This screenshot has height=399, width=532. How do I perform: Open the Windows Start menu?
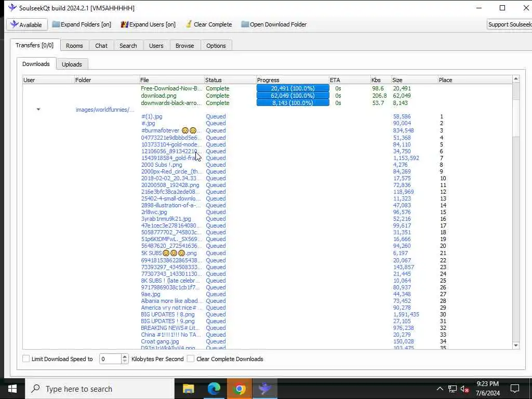click(x=12, y=389)
